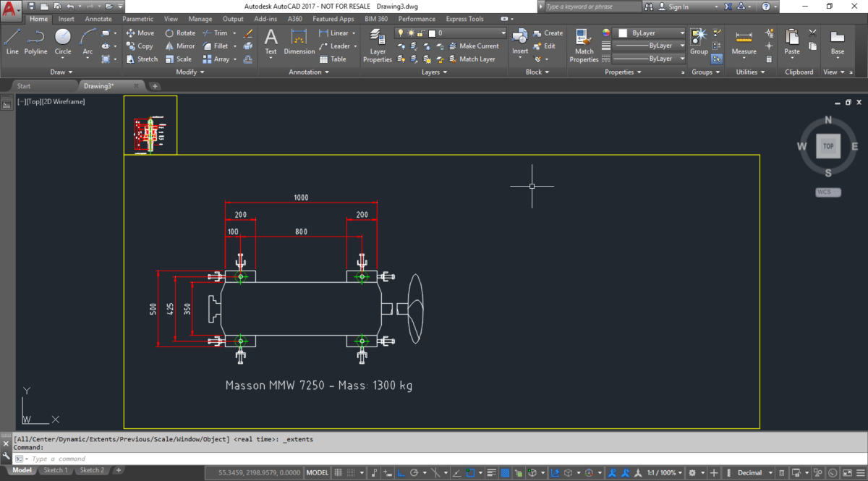Toggle group selection on/off in Groups panel
The image size is (868, 481).
pyautogui.click(x=717, y=59)
